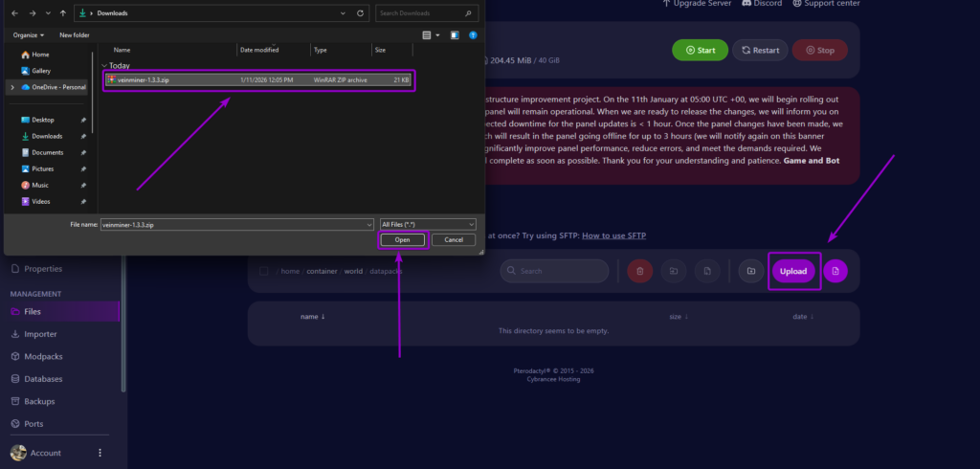Sort by Name column header
980x469 pixels.
[122, 50]
